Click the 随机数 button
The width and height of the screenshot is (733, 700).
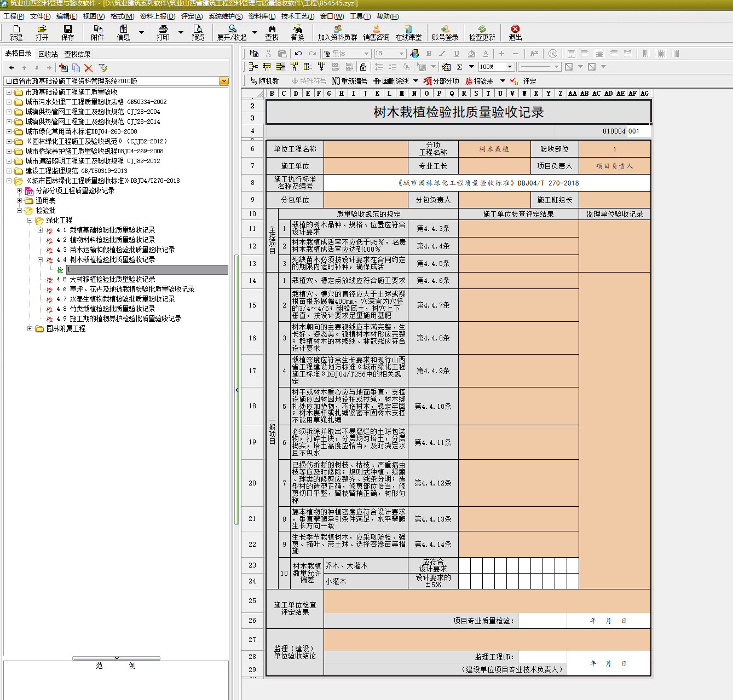point(264,81)
